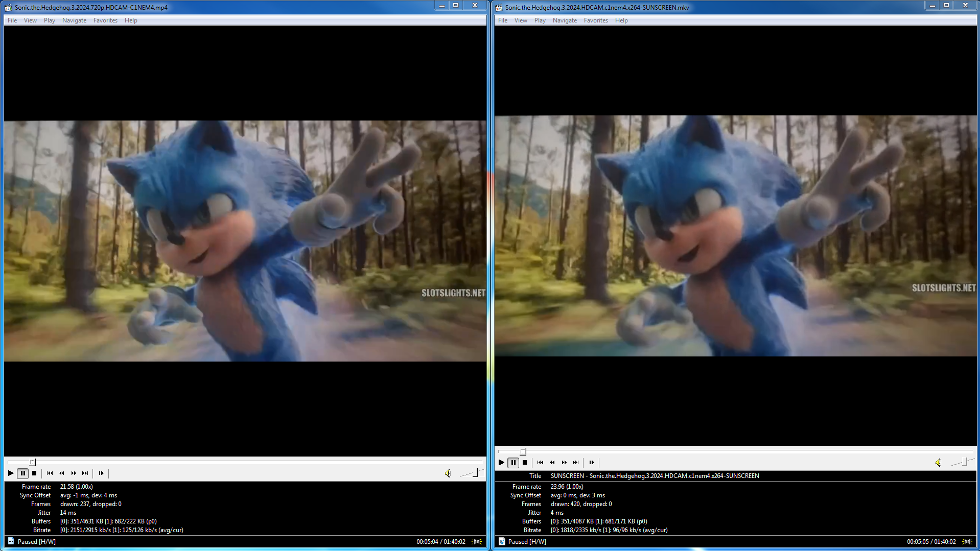Open Navigate menu in left player
Screen dimensions: 980x551
74,20
